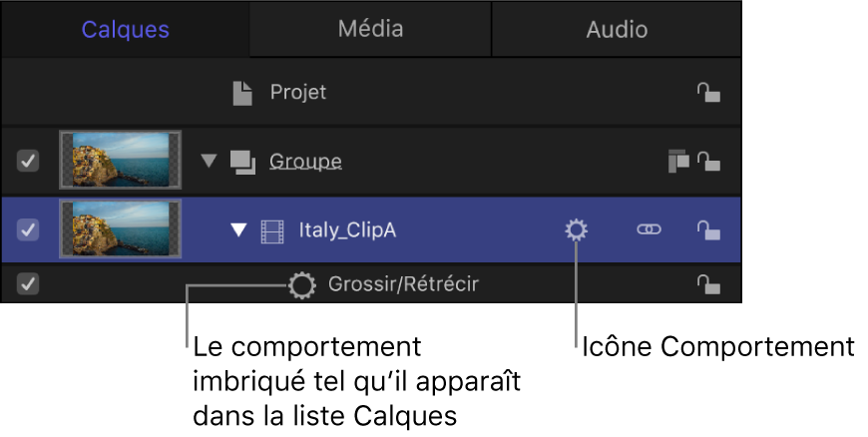Collapse the Italy_ClipA disclosure triangle
This screenshot has height=437, width=868.
[x=238, y=230]
